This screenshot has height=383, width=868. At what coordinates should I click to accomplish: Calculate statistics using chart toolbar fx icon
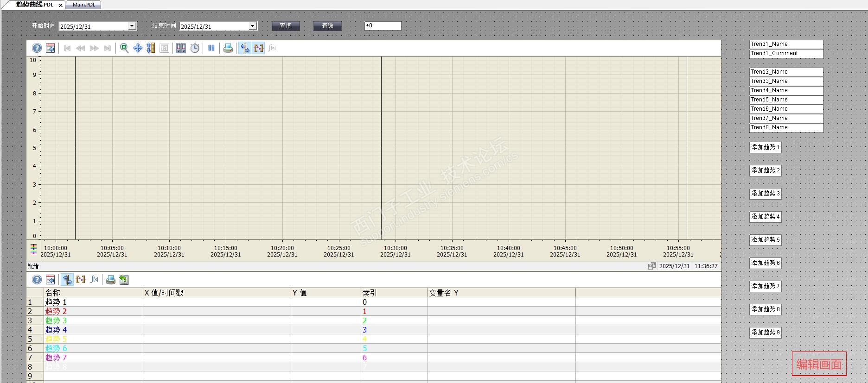(272, 48)
